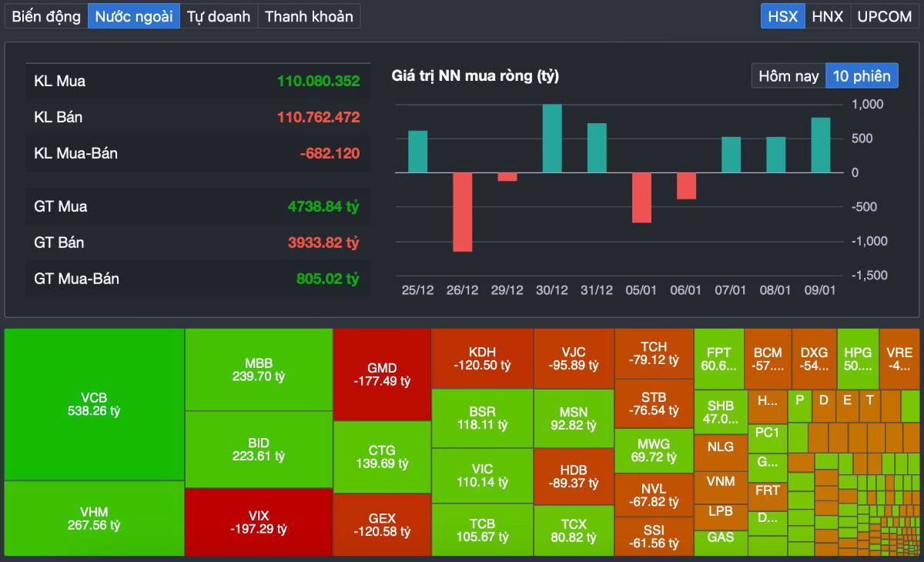Show the Hôm nay chart range
The width and height of the screenshot is (924, 562).
click(x=788, y=75)
